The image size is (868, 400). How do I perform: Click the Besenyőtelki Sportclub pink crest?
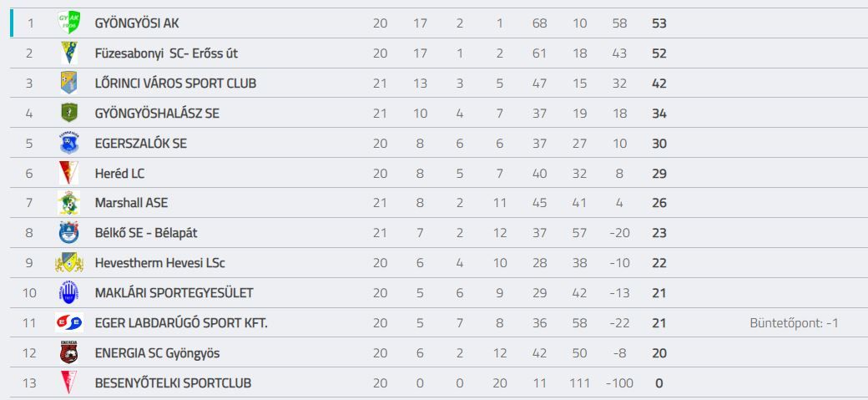(69, 382)
